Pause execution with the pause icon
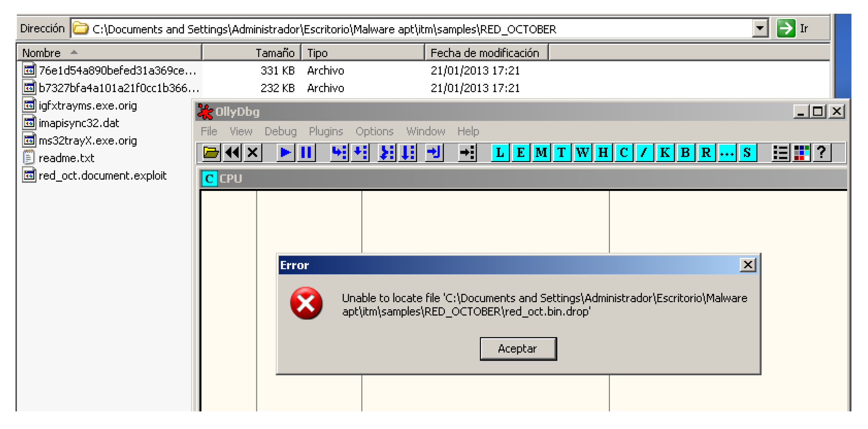The width and height of the screenshot is (868, 429). coord(306,153)
